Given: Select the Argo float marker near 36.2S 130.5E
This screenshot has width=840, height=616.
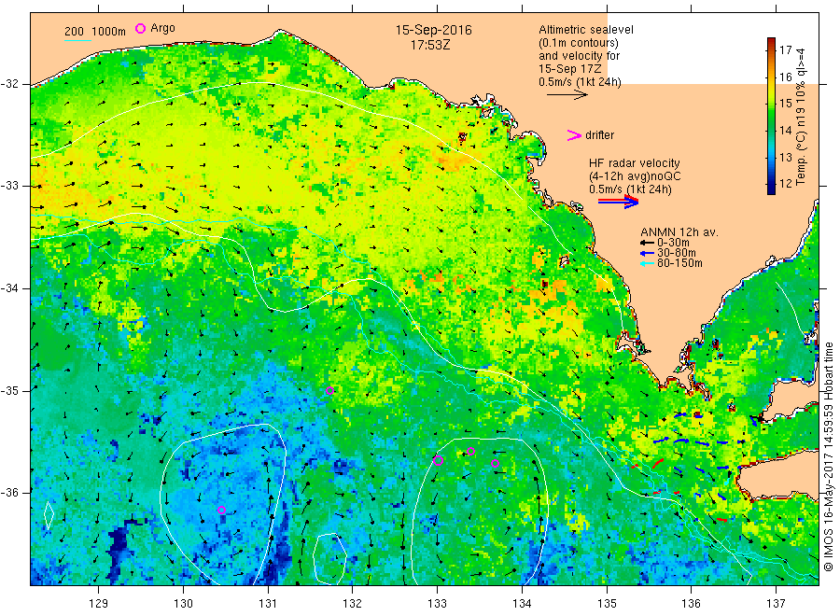Looking at the screenshot, I should [x=222, y=510].
